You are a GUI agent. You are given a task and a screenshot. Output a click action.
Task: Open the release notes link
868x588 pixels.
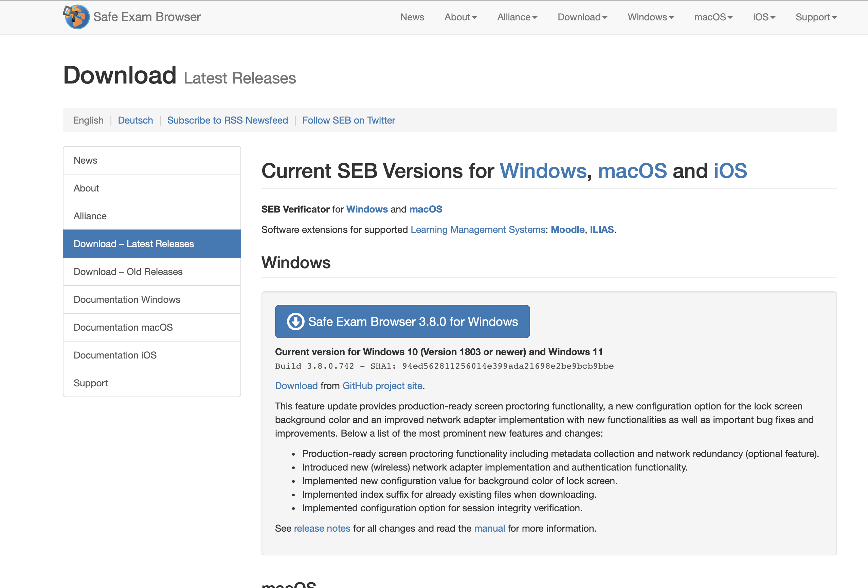click(x=322, y=528)
